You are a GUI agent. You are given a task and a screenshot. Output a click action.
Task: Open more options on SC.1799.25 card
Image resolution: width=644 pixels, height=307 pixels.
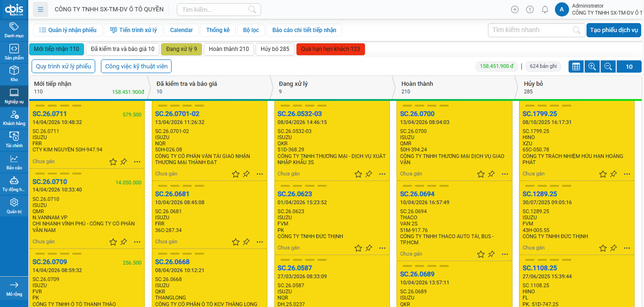[x=627, y=174]
